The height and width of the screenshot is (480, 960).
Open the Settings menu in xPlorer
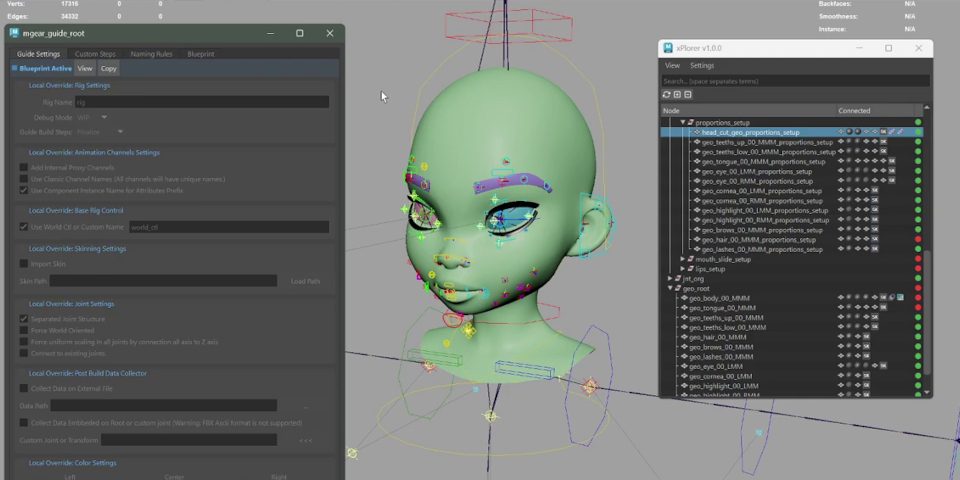[x=702, y=66]
